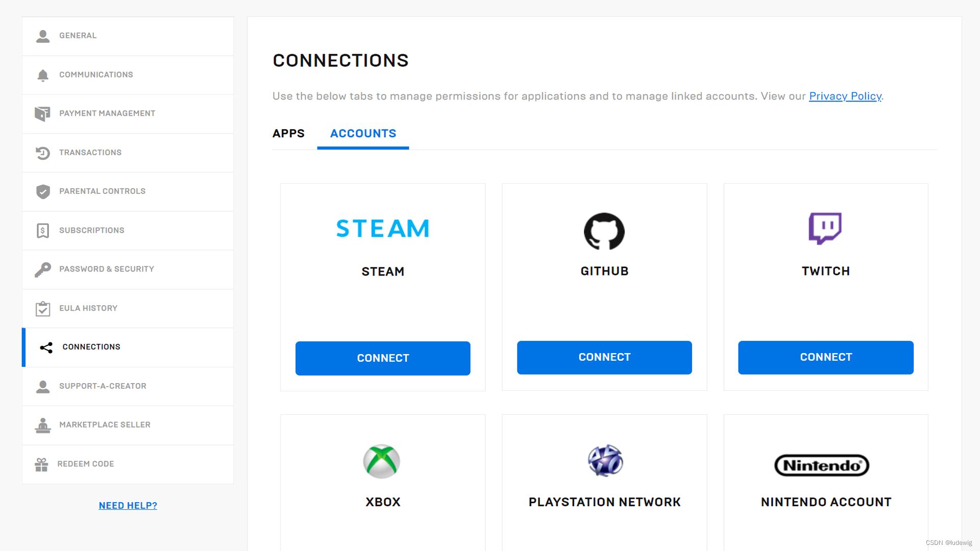Viewport: 980px width, 551px height.
Task: Open Support-A-Creator page
Action: click(x=128, y=386)
